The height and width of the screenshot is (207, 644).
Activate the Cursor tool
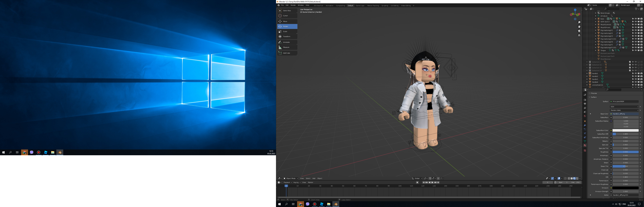coord(287,16)
